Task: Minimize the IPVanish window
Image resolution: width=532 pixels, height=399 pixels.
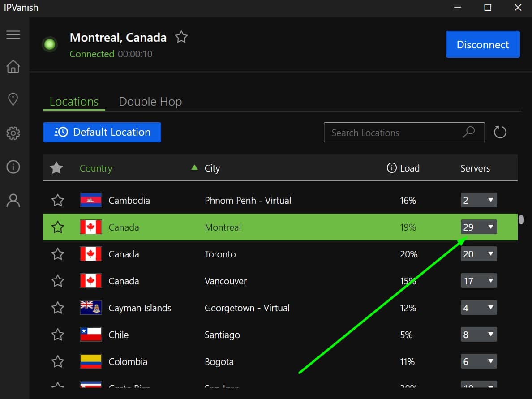Action: (457, 7)
